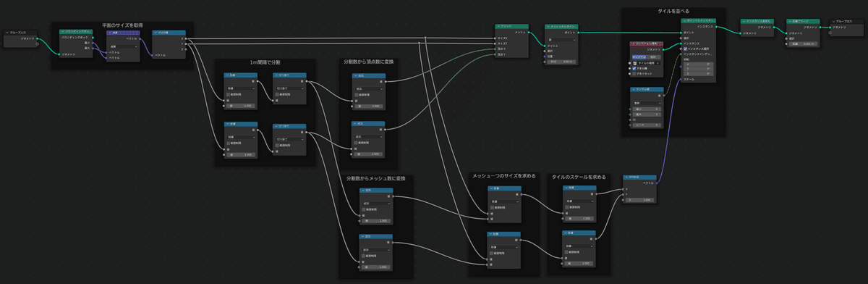Select the 1m間隔で分割 frame label

(x=265, y=63)
